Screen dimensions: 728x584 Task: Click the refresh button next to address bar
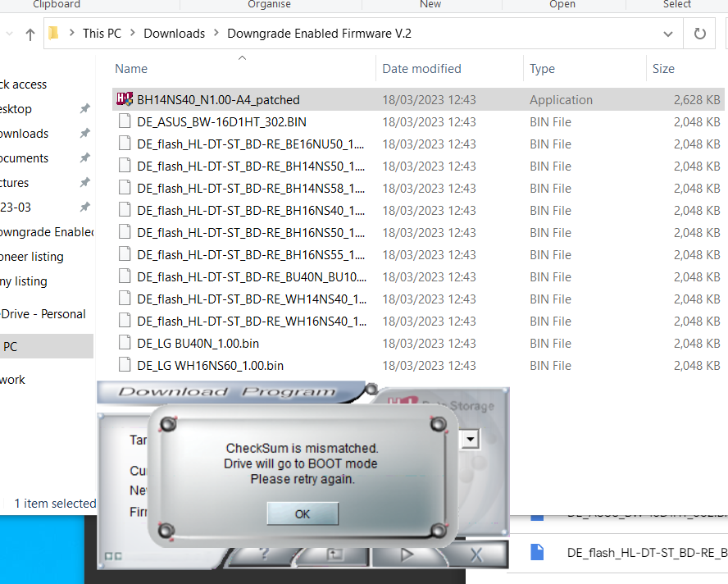[x=699, y=34]
